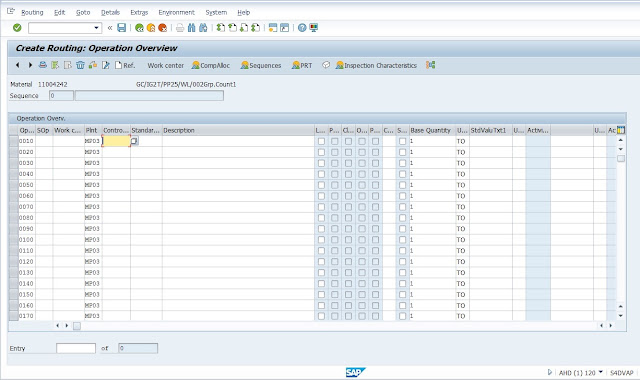Click the vertical scrollbar page-down arrow at the table bottom
The image size is (640, 380).
(x=621, y=316)
